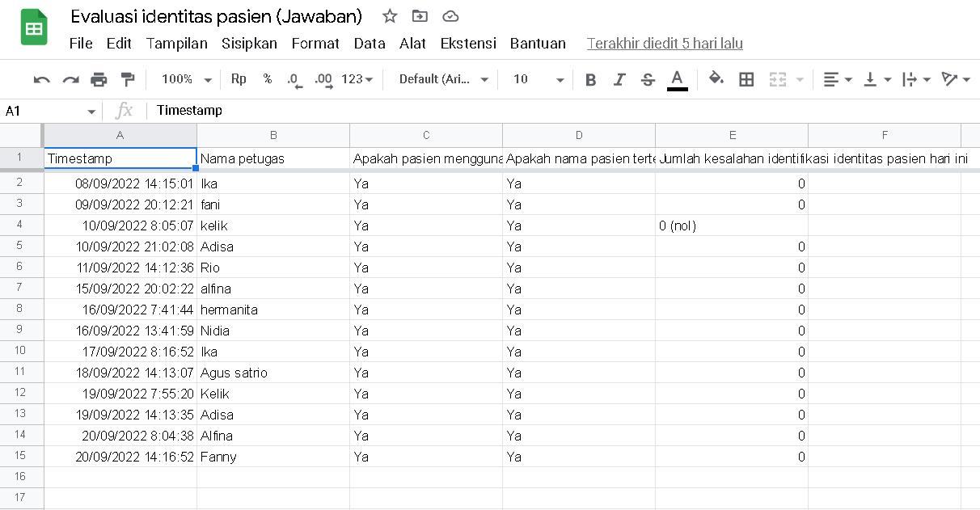This screenshot has height=510, width=980.
Task: Decrease decimal places
Action: pyautogui.click(x=294, y=79)
